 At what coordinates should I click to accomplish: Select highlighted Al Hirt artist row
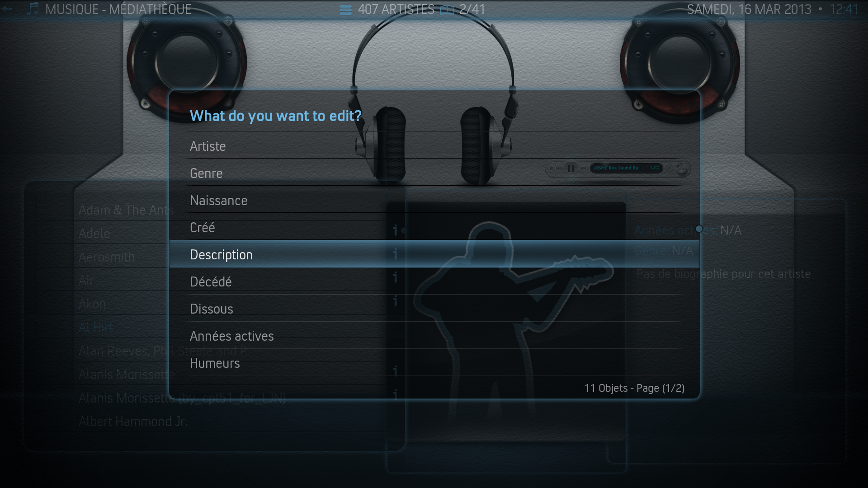[x=96, y=328]
